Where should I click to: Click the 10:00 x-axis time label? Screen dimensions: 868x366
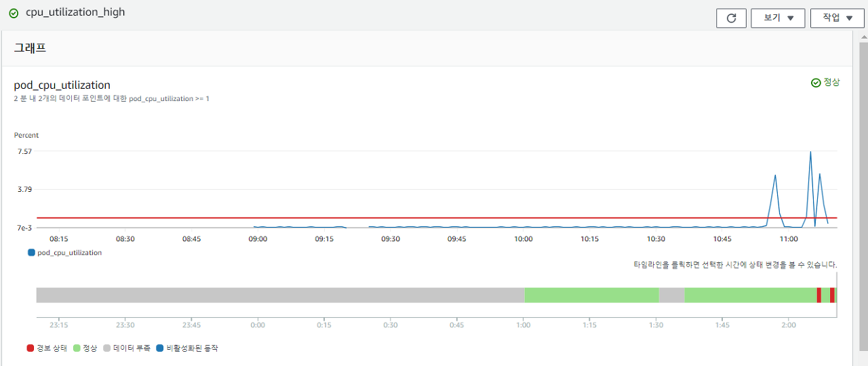(523, 239)
